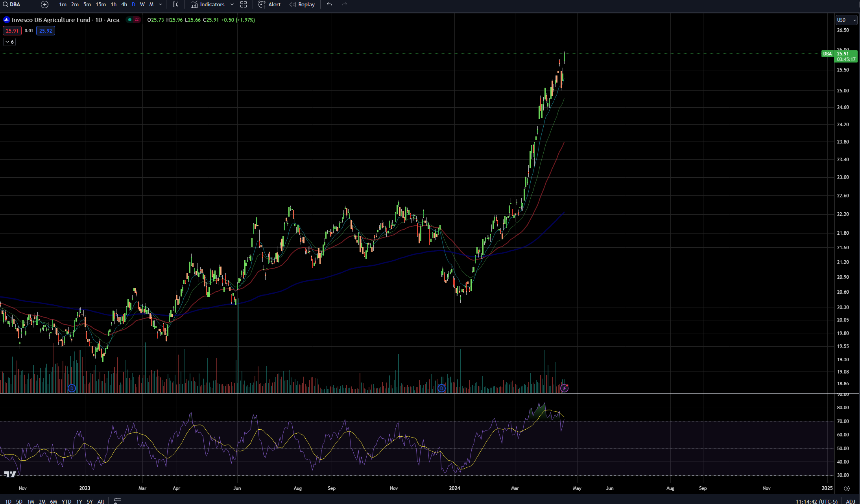Set date range to 6M
The width and height of the screenshot is (860, 504).
click(54, 501)
